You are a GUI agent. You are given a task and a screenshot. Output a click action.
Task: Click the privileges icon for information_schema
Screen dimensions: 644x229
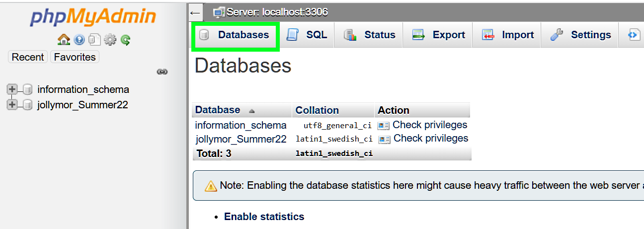coord(384,126)
